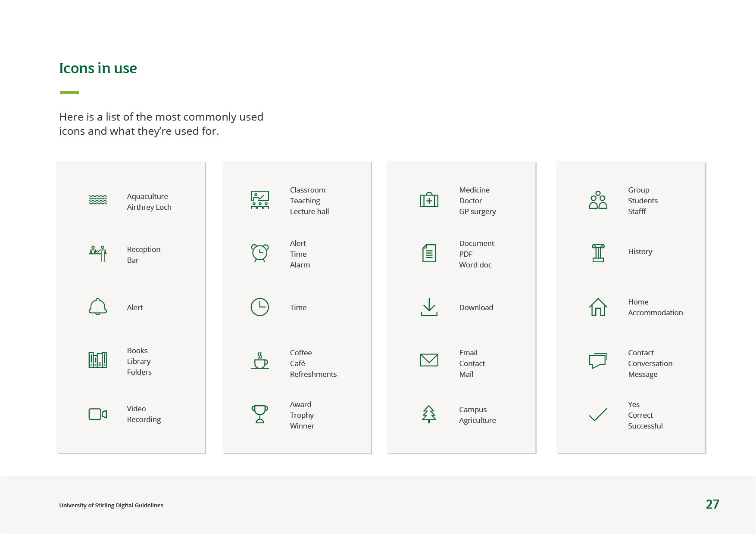Select the 'Mail' label
This screenshot has width=756, height=534.
[x=466, y=374]
